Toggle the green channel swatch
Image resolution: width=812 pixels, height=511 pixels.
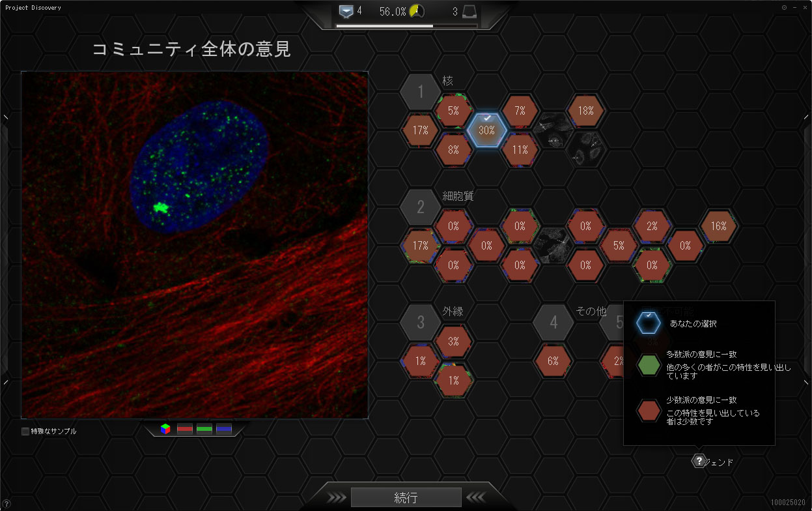point(204,429)
